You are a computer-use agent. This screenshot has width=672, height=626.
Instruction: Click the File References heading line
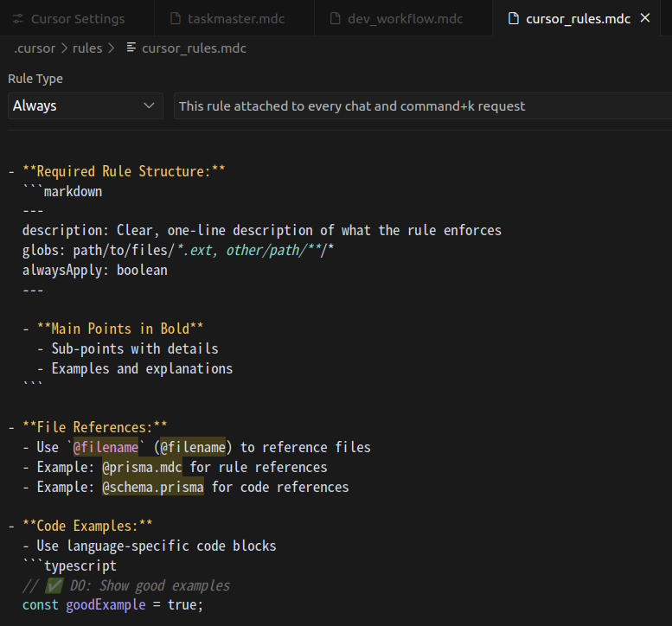click(x=88, y=428)
